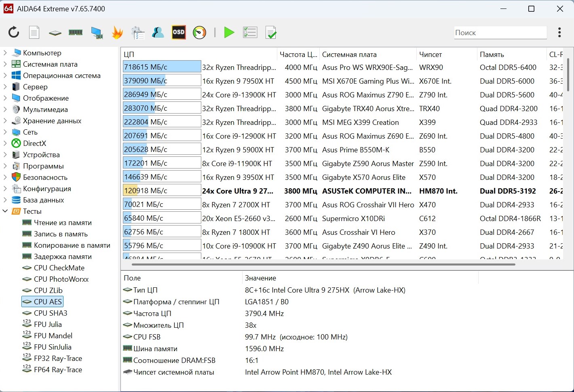Click the flame stability test icon
The height and width of the screenshot is (392, 574).
117,32
